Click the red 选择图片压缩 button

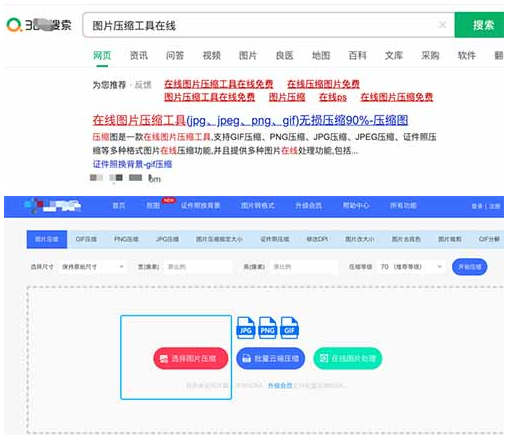[x=191, y=358]
